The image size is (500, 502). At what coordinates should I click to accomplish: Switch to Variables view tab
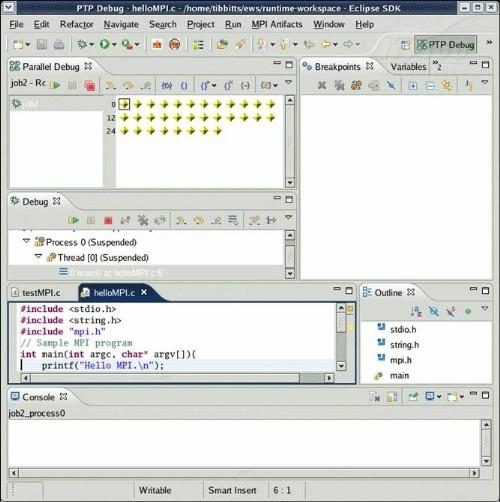tap(408, 67)
